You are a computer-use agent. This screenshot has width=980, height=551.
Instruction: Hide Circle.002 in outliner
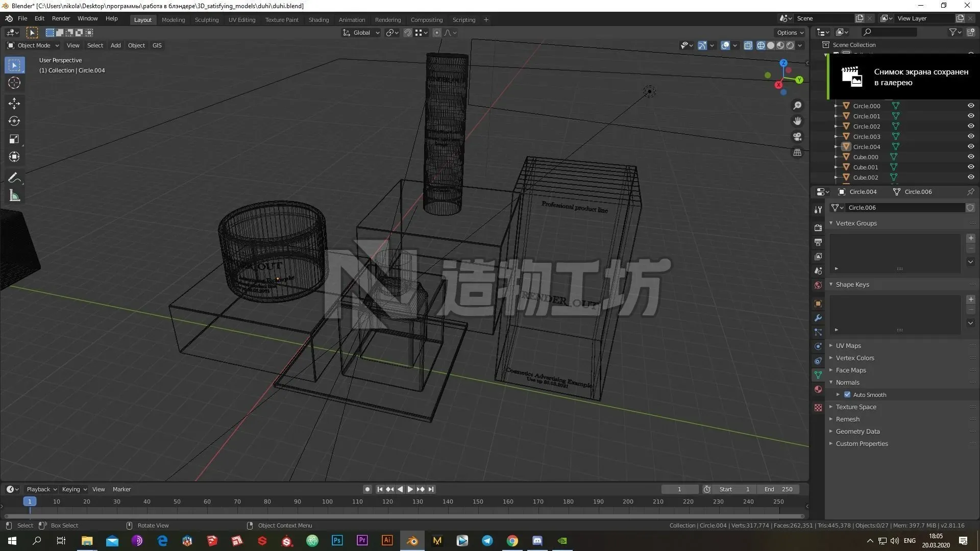tap(971, 127)
